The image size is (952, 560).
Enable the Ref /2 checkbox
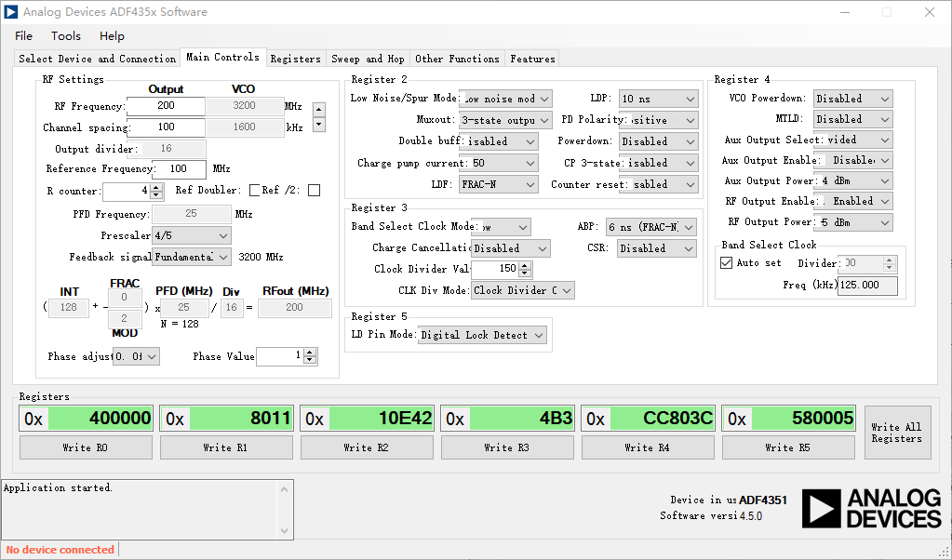tap(314, 191)
